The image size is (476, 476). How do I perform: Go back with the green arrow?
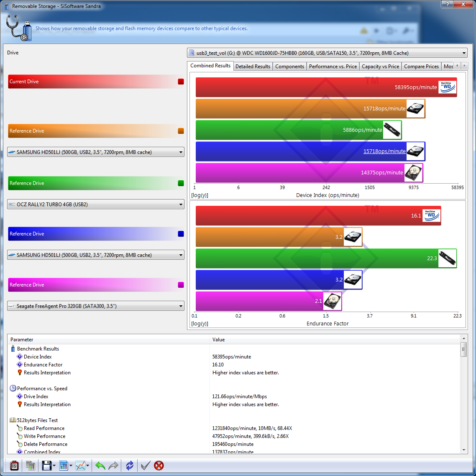(100, 466)
